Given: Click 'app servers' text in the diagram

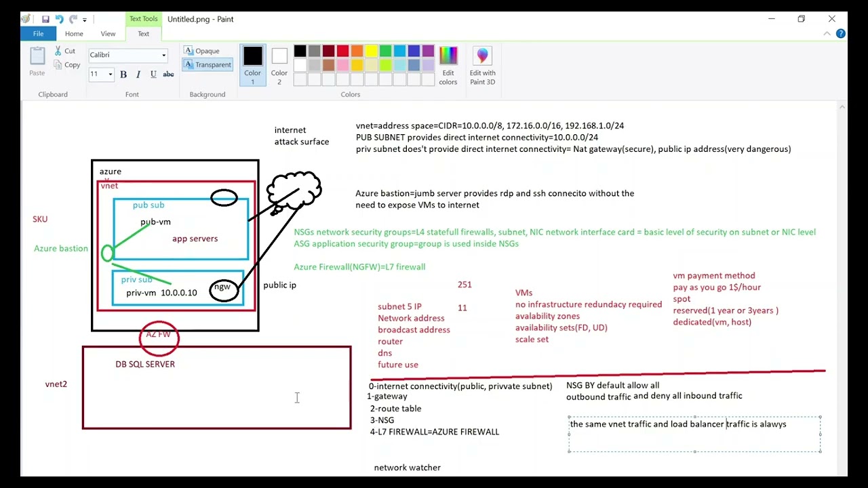Looking at the screenshot, I should pos(195,239).
